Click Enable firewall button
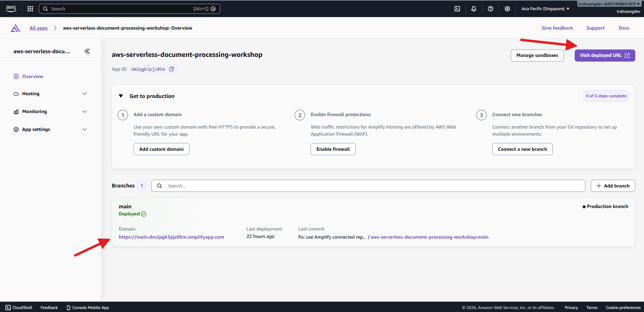Screen dimensions: 644x312 pos(333,149)
